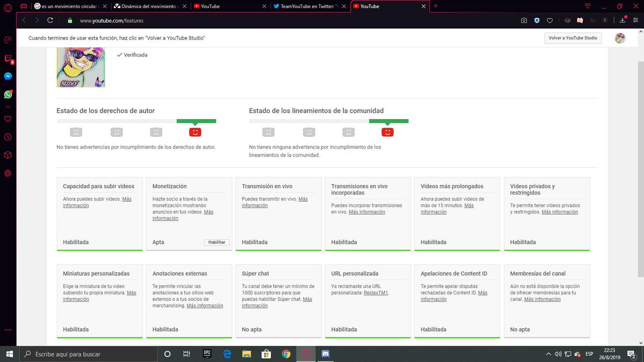
Task: Open new tab with plus button
Action: coord(435,6)
